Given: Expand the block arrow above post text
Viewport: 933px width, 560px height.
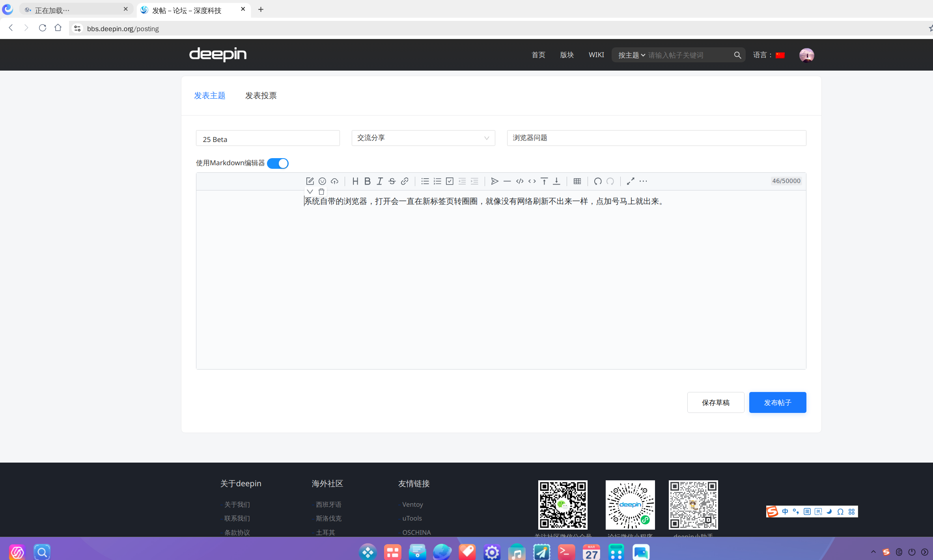Looking at the screenshot, I should click(310, 192).
